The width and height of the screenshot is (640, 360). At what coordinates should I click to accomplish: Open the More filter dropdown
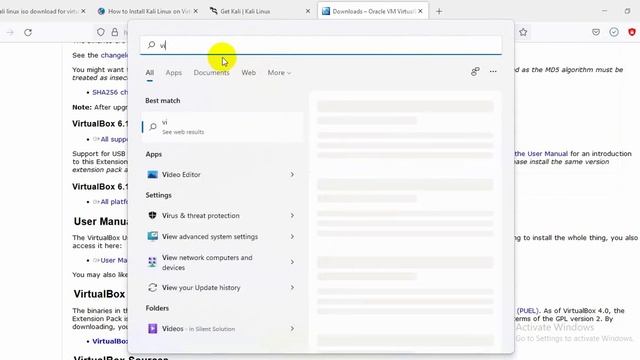click(279, 73)
